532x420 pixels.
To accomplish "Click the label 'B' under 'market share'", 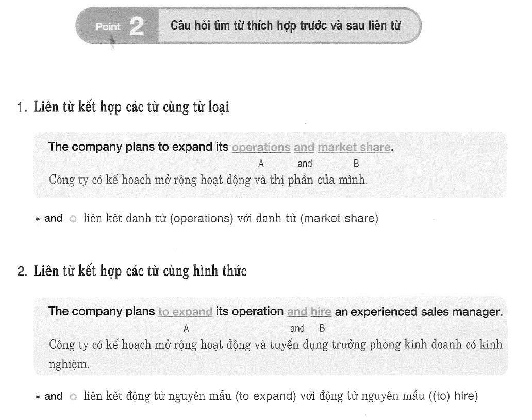I will click(356, 164).
